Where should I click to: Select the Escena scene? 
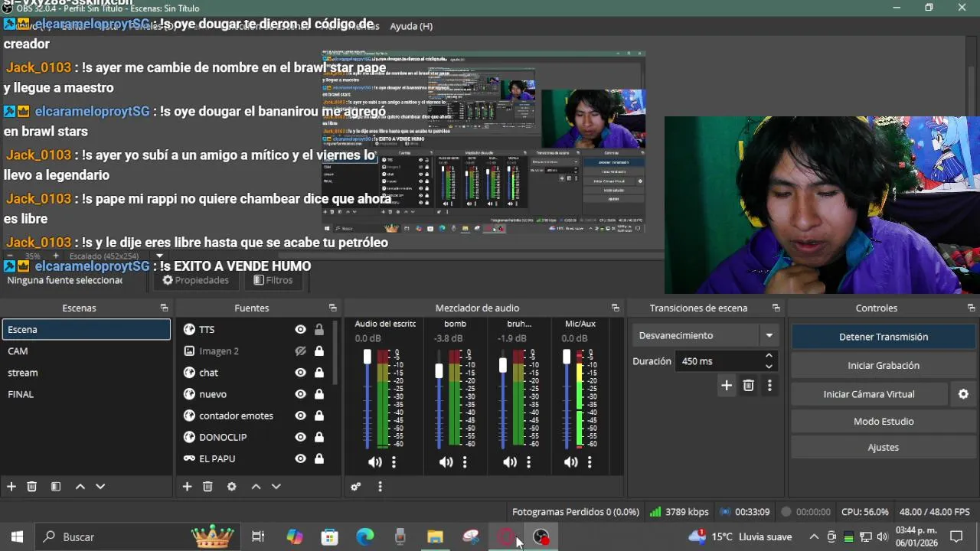[x=86, y=329]
